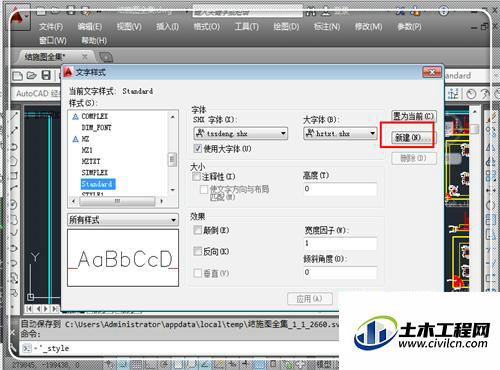Open the AutoCAD workspace dropdown

click(37, 93)
